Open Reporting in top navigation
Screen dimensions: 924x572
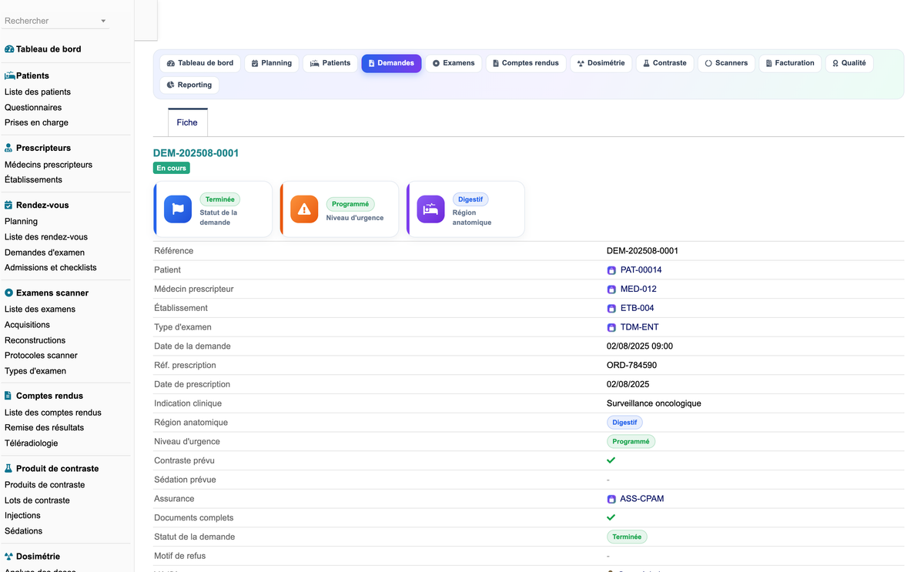189,85
